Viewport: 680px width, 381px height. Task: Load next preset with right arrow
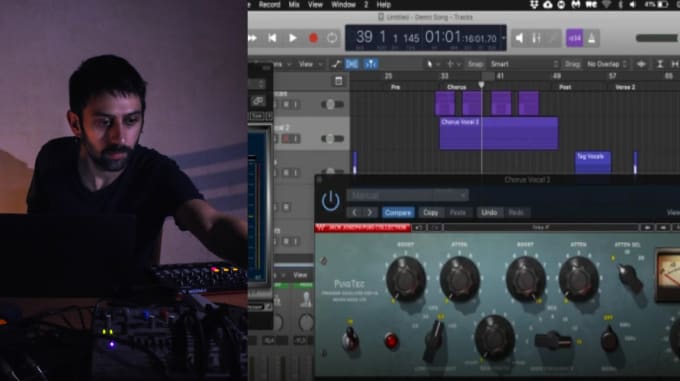tap(369, 212)
